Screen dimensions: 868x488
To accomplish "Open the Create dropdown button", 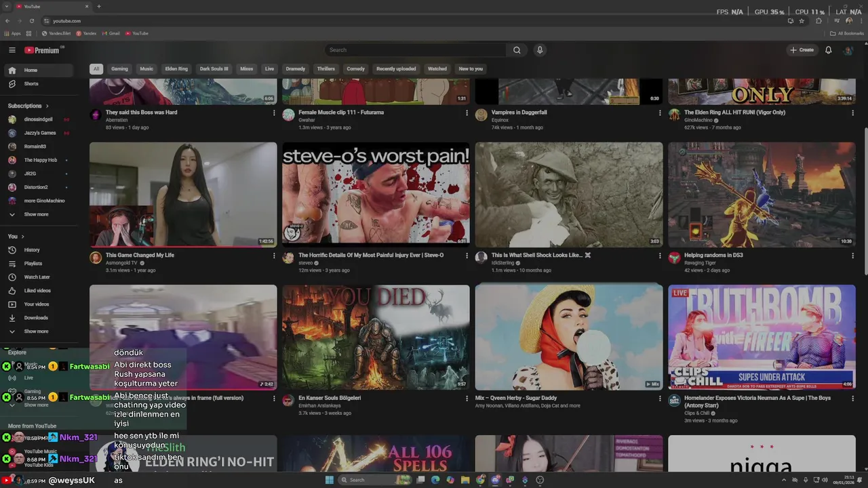I will [x=802, y=50].
